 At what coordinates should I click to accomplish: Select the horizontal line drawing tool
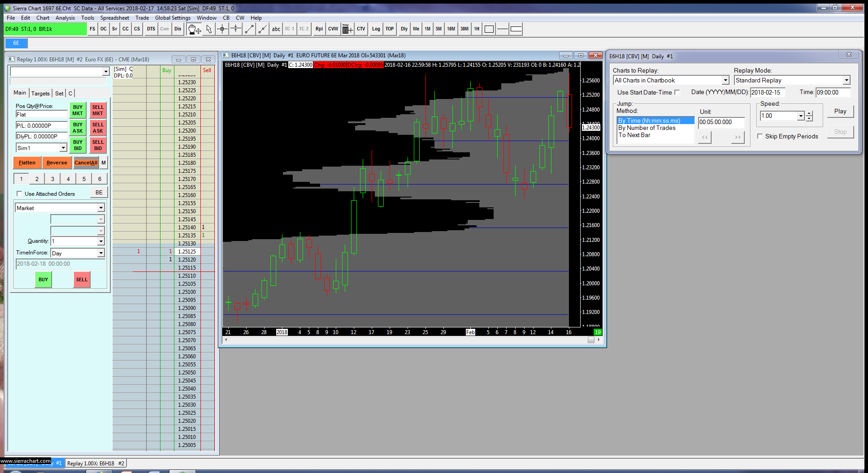tap(503, 29)
